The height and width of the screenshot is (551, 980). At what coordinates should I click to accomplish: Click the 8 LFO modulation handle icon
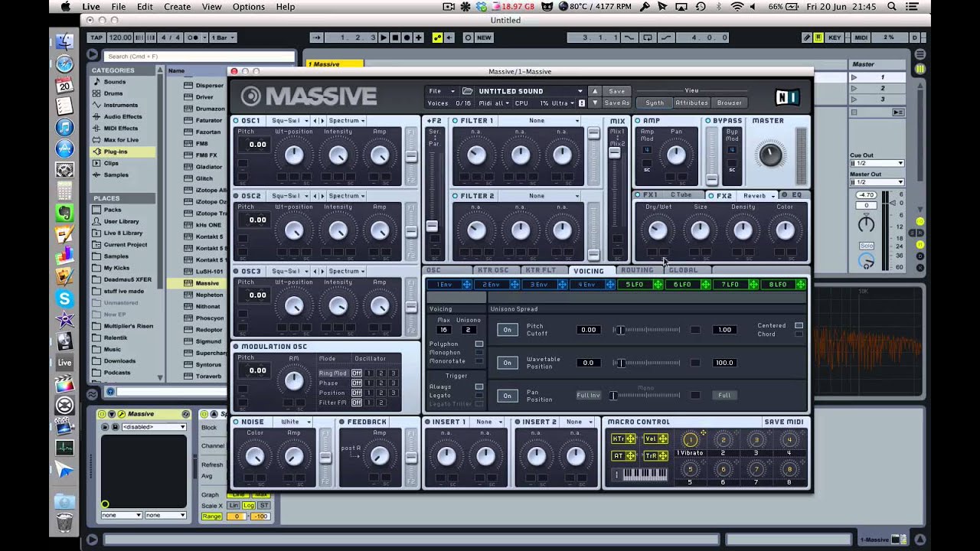801,285
